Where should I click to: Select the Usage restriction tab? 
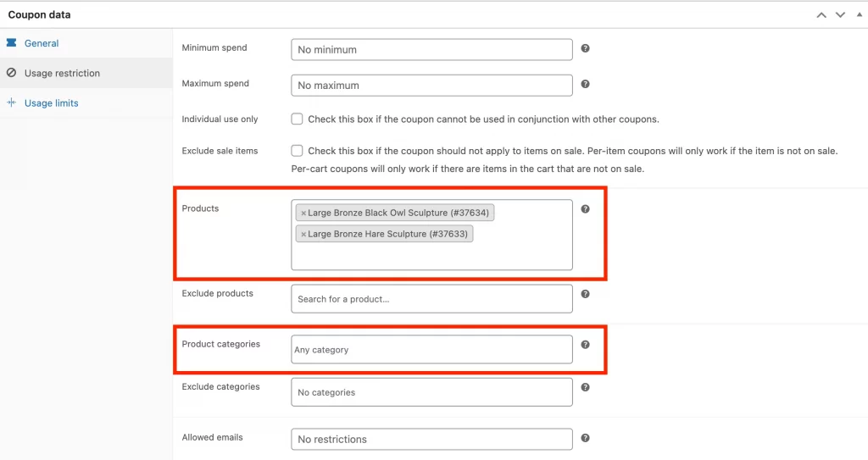coord(62,74)
